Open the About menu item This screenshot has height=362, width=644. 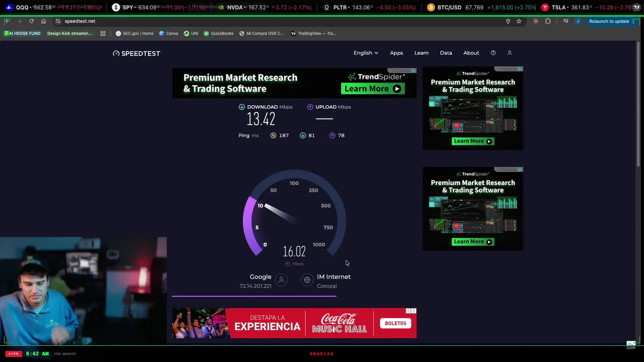point(471,53)
